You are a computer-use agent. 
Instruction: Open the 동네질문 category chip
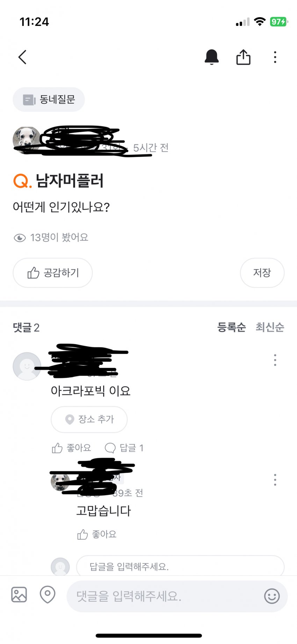click(x=49, y=100)
